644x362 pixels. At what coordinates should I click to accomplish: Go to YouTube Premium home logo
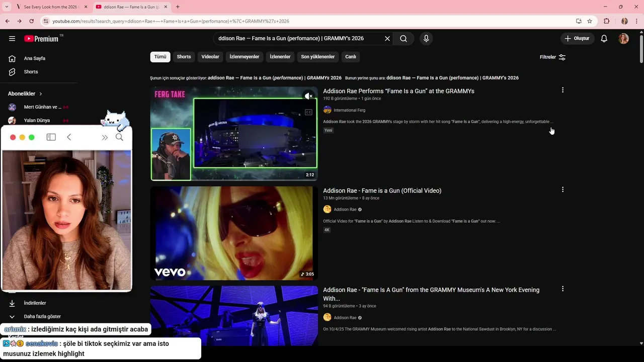41,39
